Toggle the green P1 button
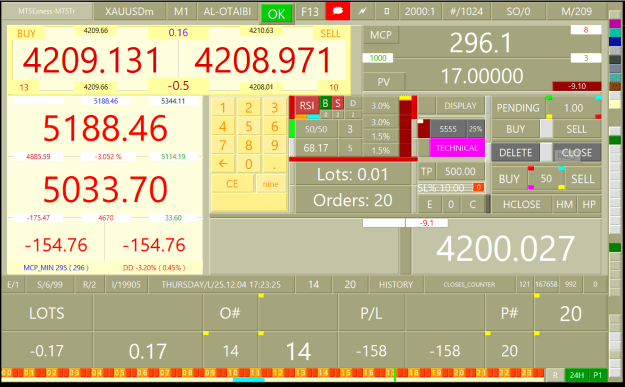This screenshot has height=387, width=625. pyautogui.click(x=597, y=375)
